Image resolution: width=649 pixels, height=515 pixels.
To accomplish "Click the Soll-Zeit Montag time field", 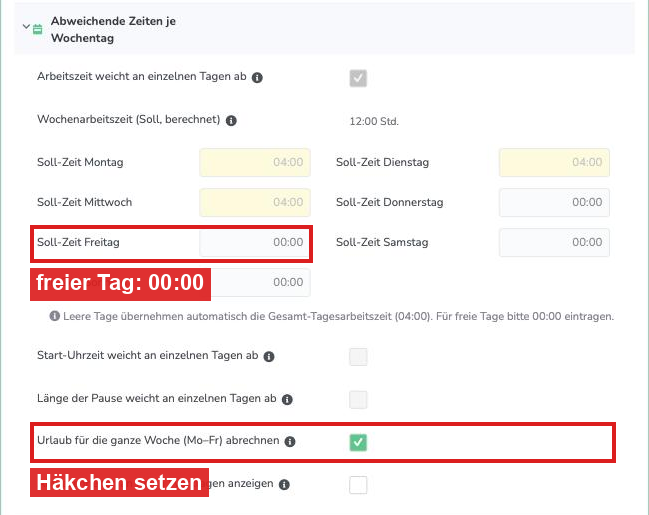I will (x=255, y=162).
